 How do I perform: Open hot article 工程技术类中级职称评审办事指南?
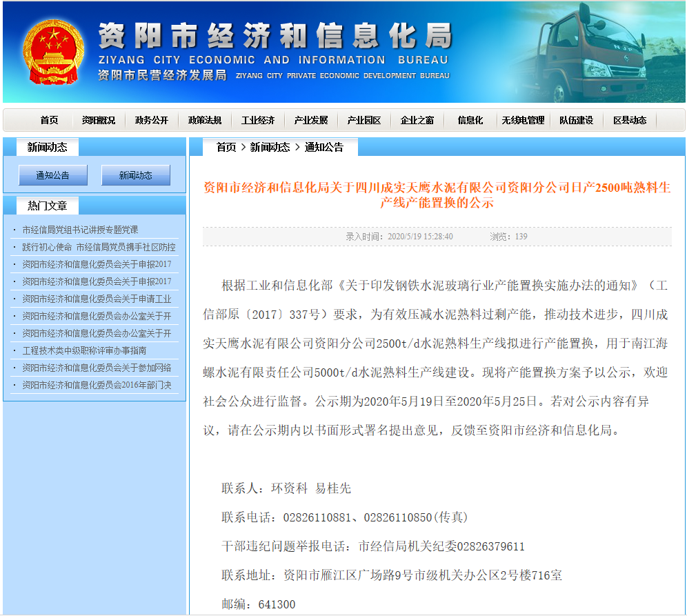[x=84, y=350]
